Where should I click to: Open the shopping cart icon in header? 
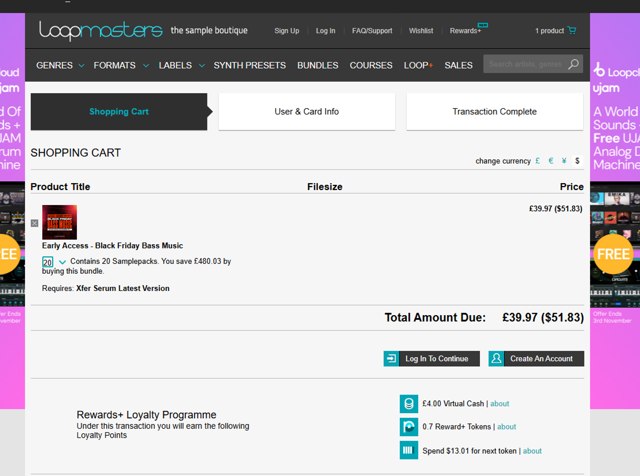tap(572, 30)
